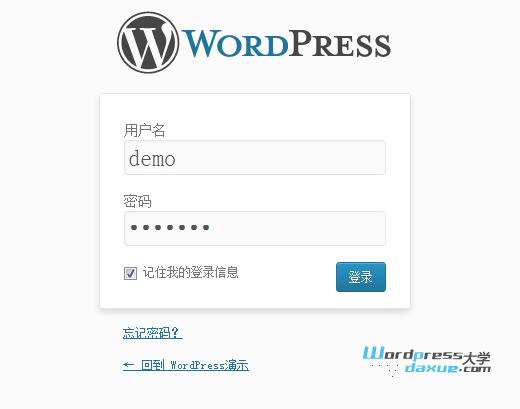Viewport: 520px width, 409px height.
Task: Click the 用户名 field label
Action: [x=144, y=130]
